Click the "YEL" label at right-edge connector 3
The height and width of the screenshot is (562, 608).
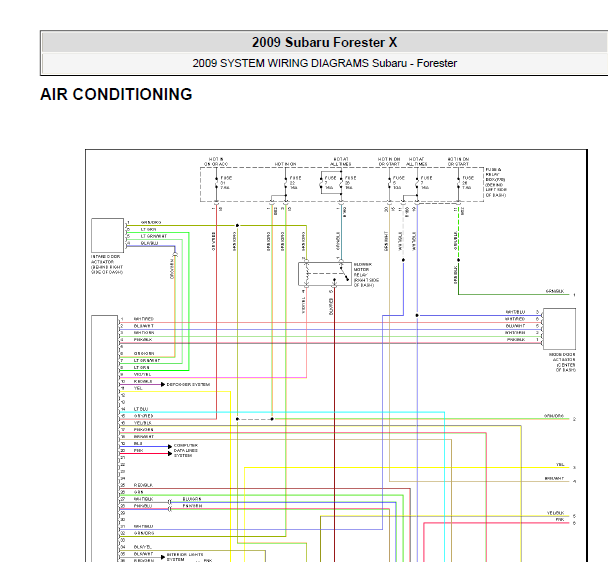point(560,465)
